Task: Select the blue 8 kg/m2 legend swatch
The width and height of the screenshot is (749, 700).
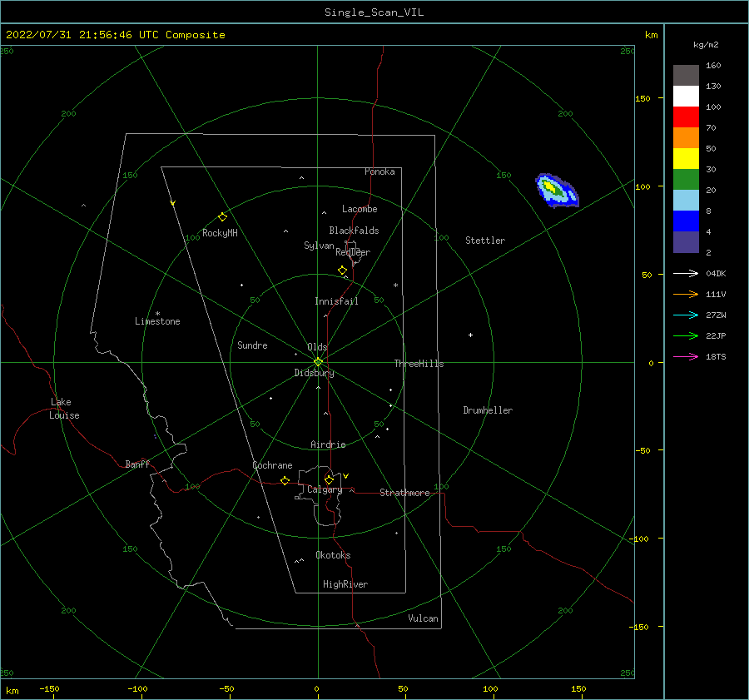Action: coord(686,221)
